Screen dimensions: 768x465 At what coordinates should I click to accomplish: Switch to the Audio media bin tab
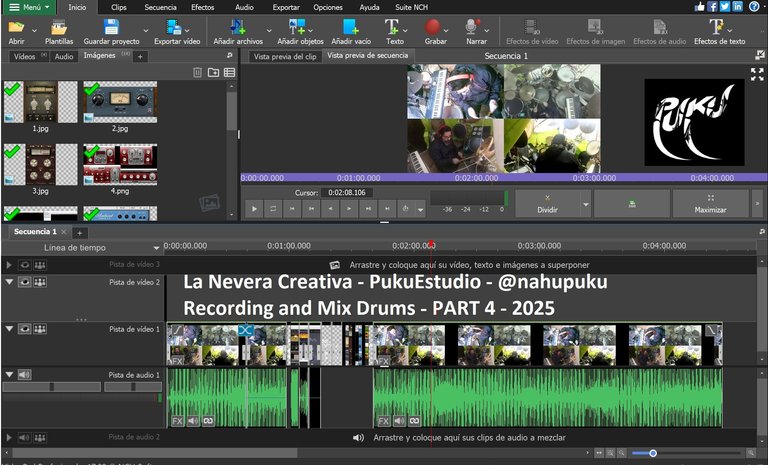pos(64,56)
